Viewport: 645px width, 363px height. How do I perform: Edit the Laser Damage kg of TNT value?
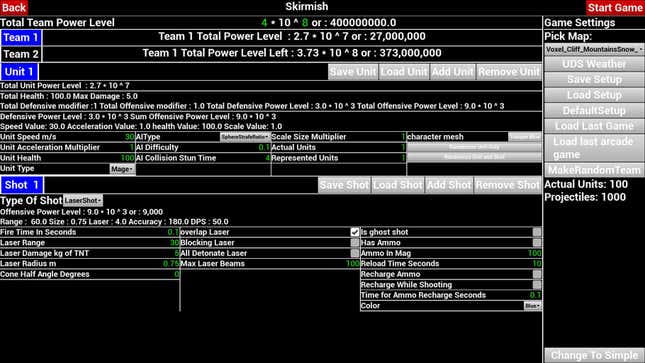coord(176,253)
